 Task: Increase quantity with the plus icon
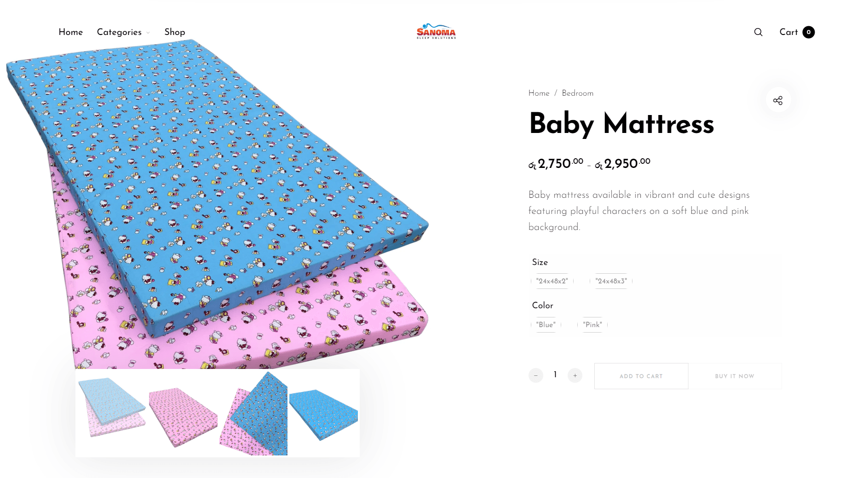pos(575,375)
